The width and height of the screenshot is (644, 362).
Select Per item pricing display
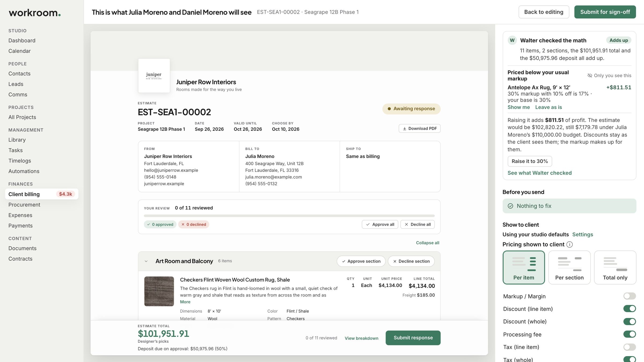coord(524,267)
